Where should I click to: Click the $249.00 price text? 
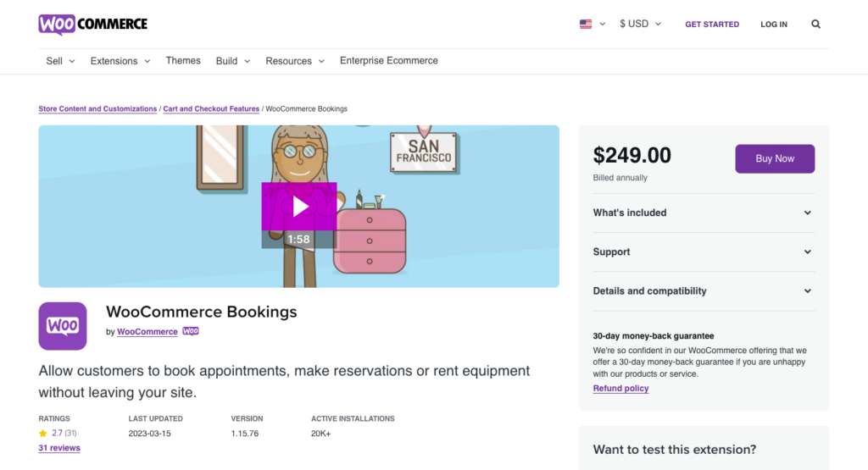(632, 155)
